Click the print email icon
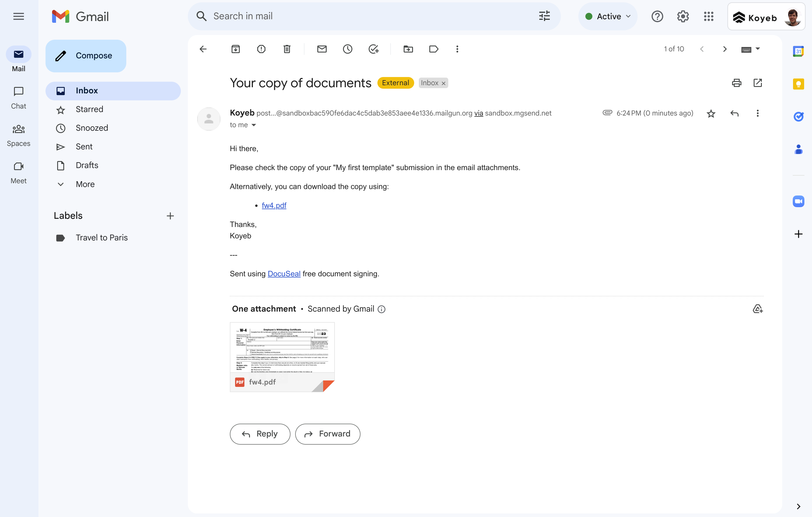Viewport: 812px width, 517px height. [x=737, y=83]
